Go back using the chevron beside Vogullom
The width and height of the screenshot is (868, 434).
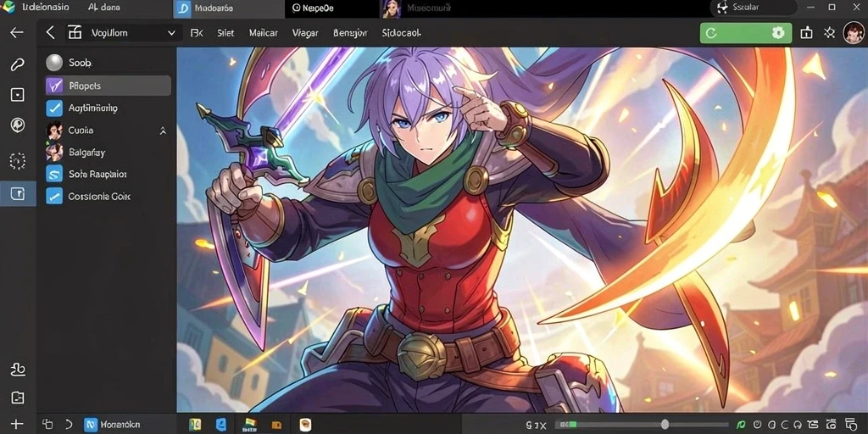(x=50, y=33)
